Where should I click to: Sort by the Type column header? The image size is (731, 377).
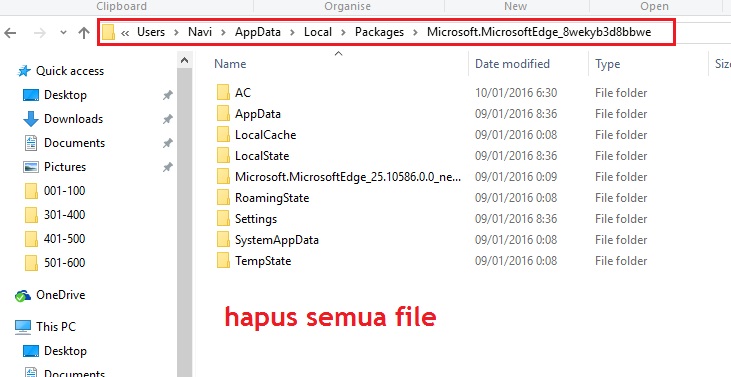(607, 64)
